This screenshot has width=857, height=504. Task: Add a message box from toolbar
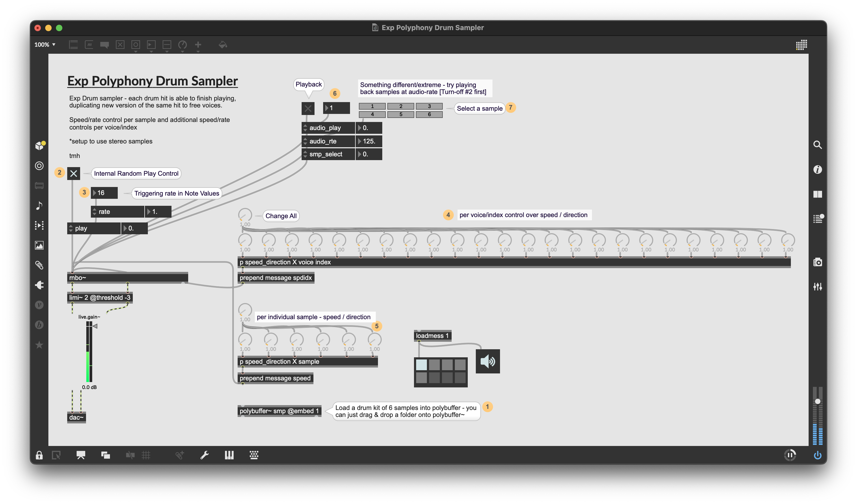point(89,45)
